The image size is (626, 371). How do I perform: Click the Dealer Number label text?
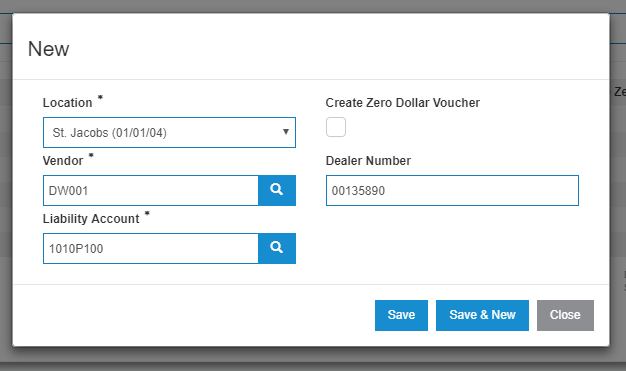368,161
